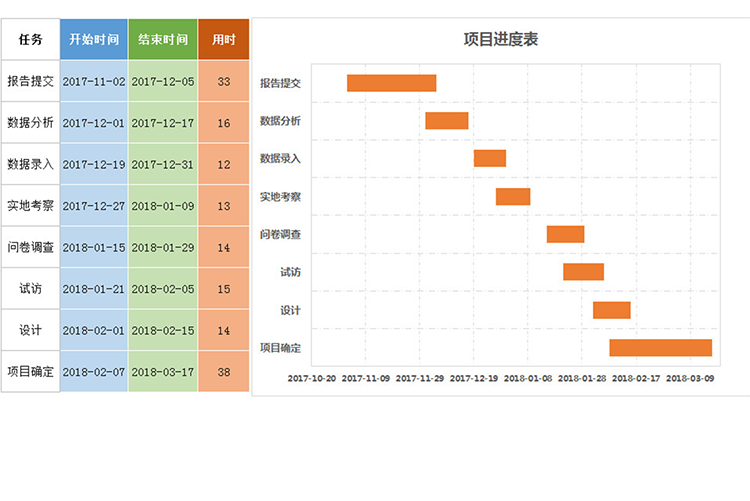Screen dimensions: 750x501
Task: Select the 结束时间 column header
Action: click(163, 40)
